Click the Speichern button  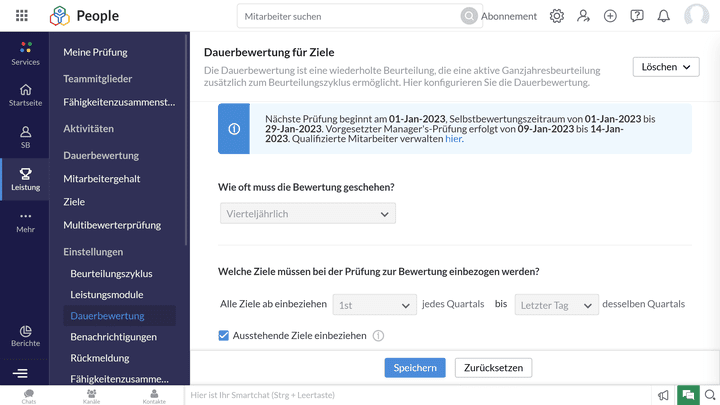[415, 368]
